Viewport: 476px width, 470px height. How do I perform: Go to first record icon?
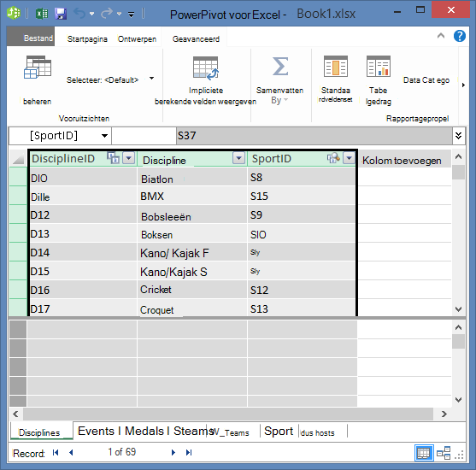56,452
